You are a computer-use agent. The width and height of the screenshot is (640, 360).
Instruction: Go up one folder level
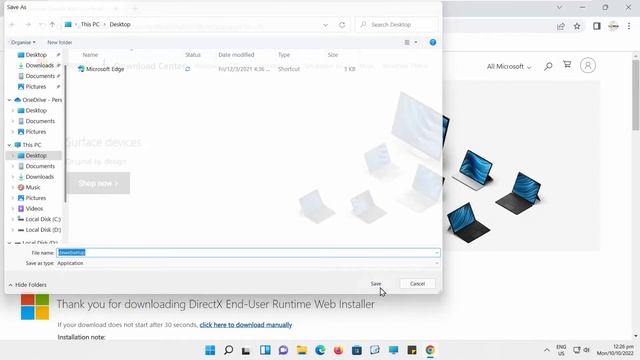click(52, 24)
